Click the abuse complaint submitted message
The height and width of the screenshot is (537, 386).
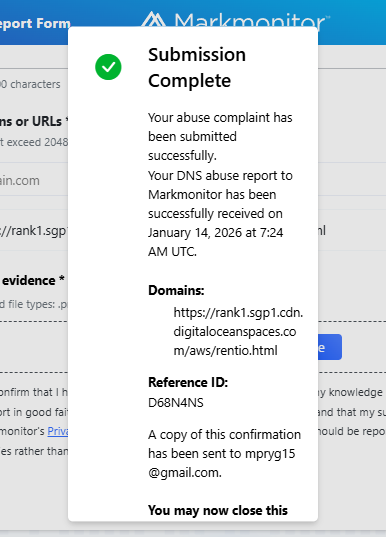click(220, 136)
